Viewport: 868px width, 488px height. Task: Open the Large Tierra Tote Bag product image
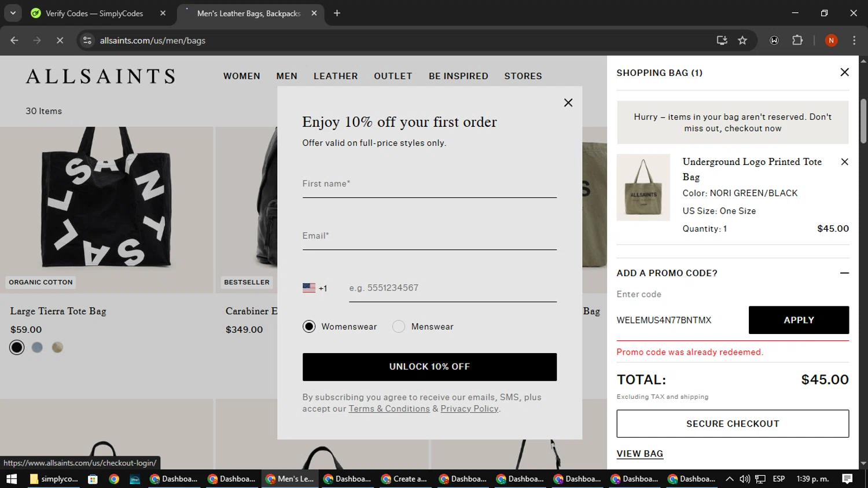click(x=106, y=210)
